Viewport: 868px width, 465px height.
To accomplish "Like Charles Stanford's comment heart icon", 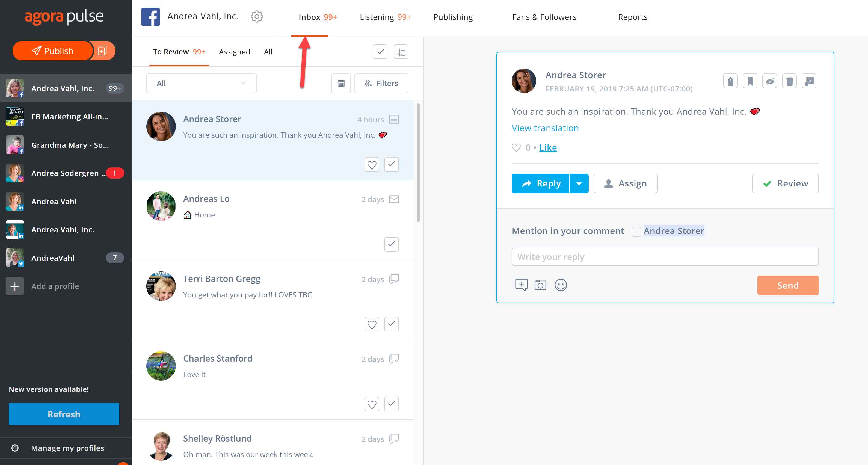I will (372, 404).
